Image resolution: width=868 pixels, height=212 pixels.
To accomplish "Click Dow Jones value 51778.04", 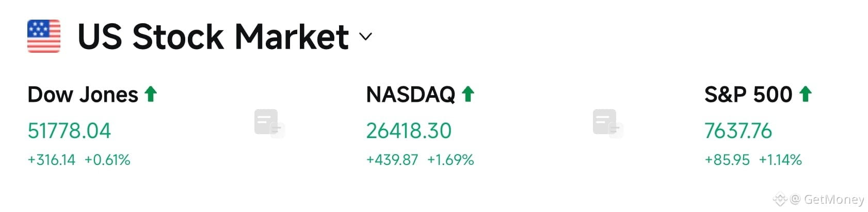I will tap(69, 131).
